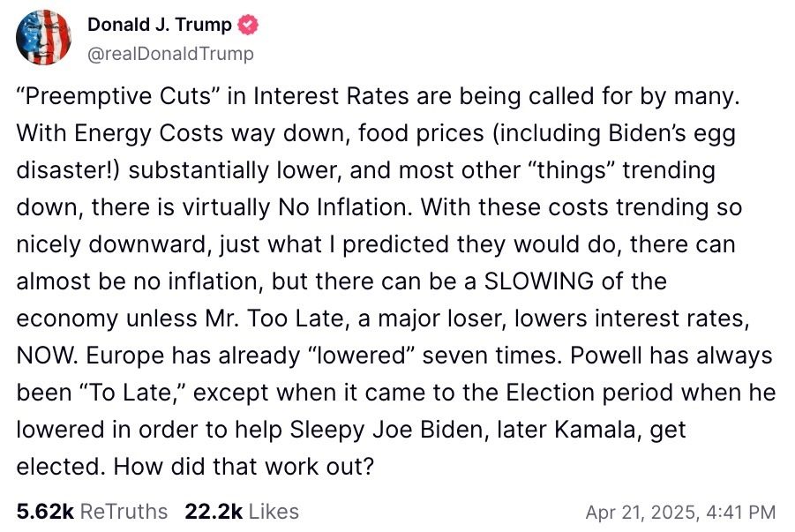Image resolution: width=795 pixels, height=532 pixels.
Task: Click the question "How did that work out?"
Action: [244, 466]
